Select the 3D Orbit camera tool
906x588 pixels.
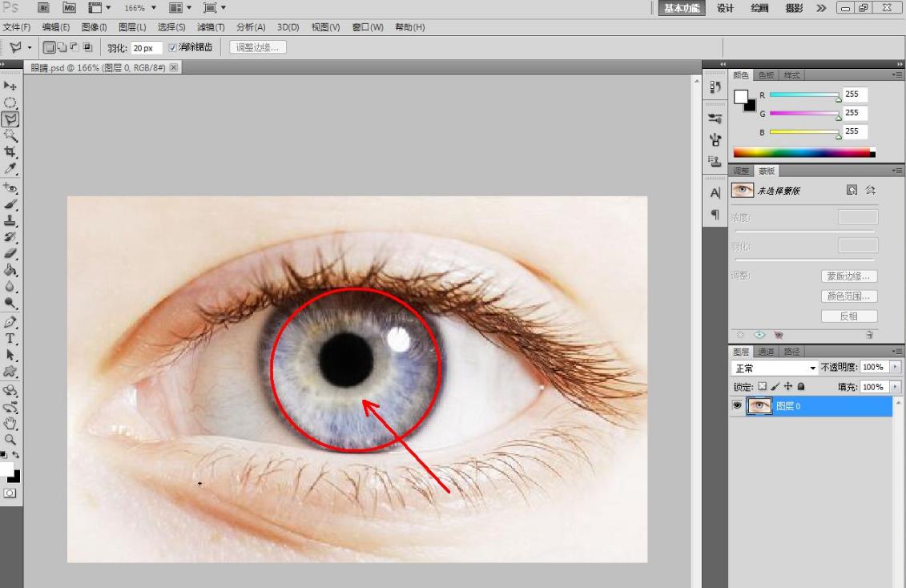[10, 407]
